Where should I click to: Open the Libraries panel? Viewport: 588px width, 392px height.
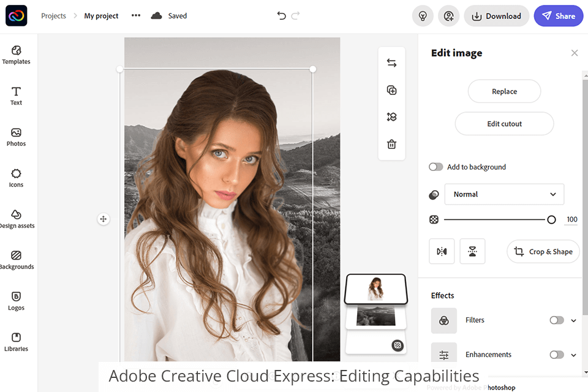coord(16,342)
